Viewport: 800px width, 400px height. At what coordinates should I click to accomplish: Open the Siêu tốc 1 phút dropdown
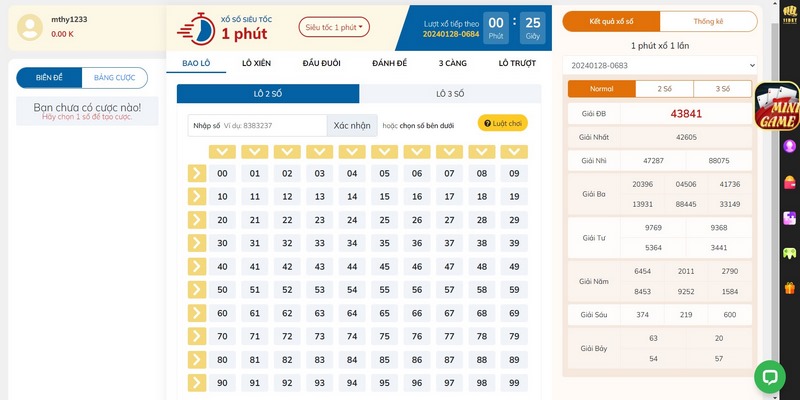point(333,27)
